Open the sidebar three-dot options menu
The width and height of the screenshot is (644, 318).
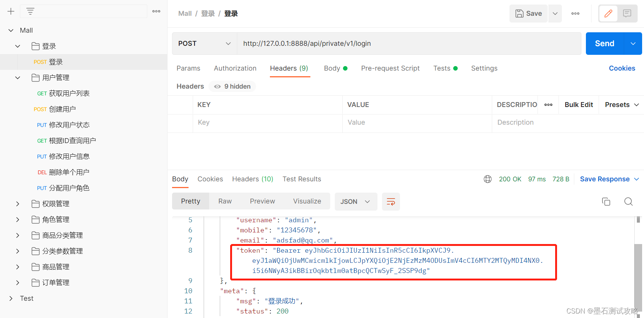tap(156, 11)
